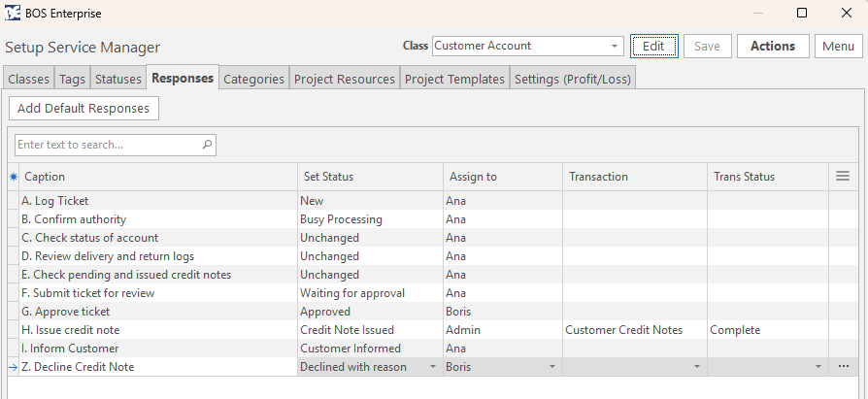Click the Customer Credit Notes transaction cell
This screenshot has height=399, width=868.
click(x=635, y=330)
